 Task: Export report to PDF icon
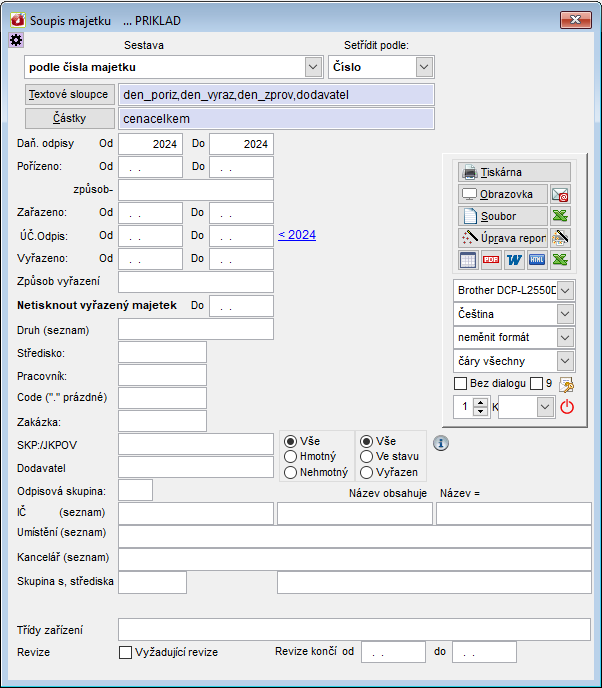(x=491, y=260)
